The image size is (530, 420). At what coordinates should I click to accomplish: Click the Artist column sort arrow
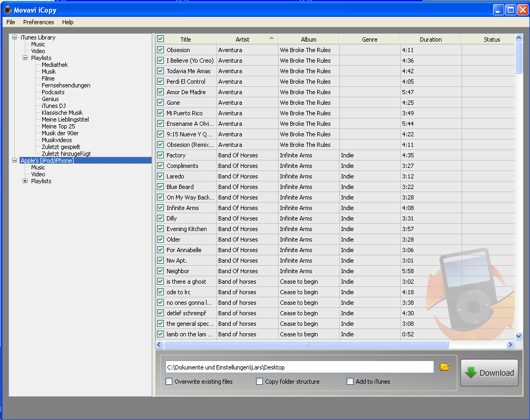271,38
